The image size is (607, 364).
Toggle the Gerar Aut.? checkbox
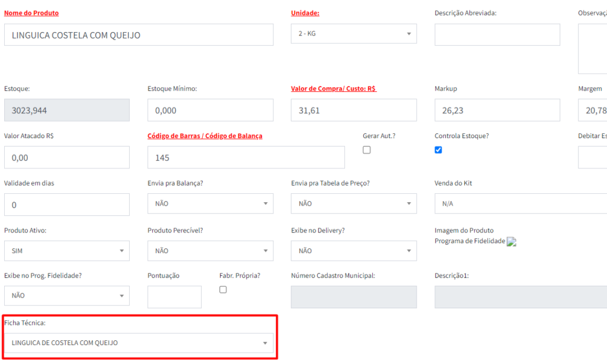coord(366,150)
